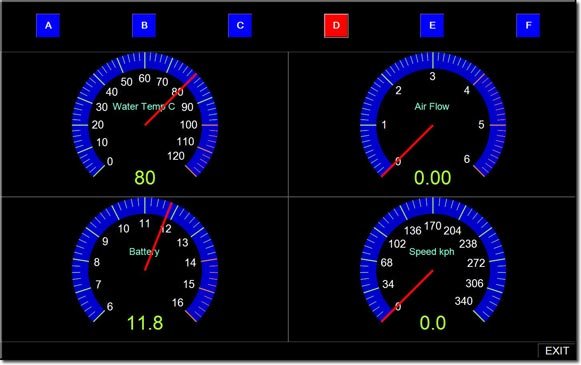Click the air flow reading 0.00
The width and height of the screenshot is (581, 365).
click(x=433, y=177)
